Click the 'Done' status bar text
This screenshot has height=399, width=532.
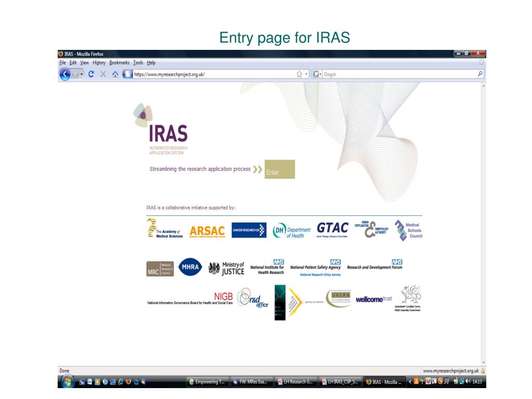coord(64,371)
